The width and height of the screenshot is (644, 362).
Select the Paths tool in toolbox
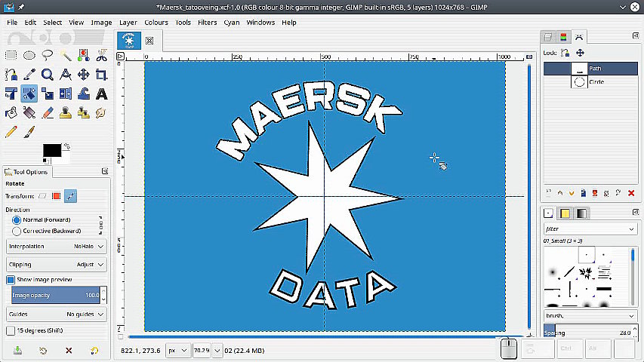11,75
